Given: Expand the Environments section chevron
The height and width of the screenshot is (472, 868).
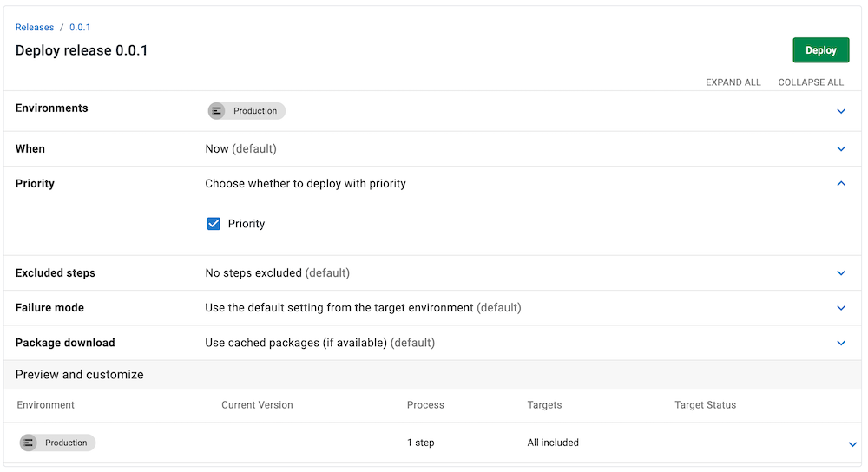Looking at the screenshot, I should coord(841,111).
